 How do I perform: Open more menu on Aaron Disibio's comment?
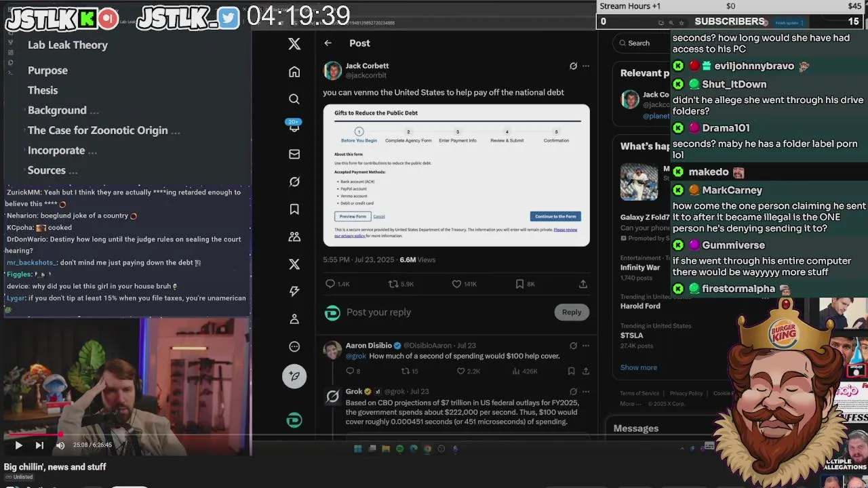pyautogui.click(x=586, y=346)
